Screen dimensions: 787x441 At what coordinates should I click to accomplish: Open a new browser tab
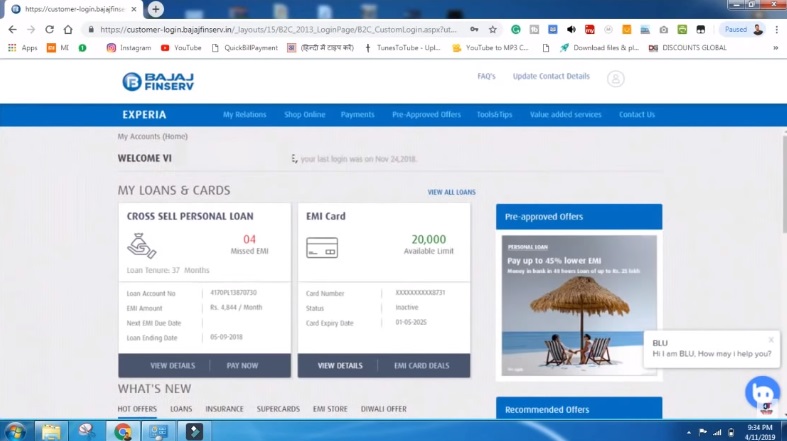(x=156, y=9)
